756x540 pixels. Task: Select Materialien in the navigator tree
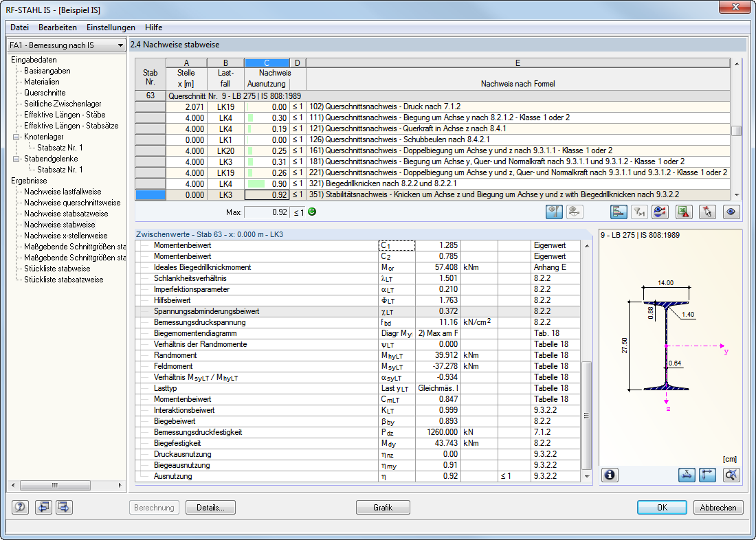pyautogui.click(x=42, y=82)
